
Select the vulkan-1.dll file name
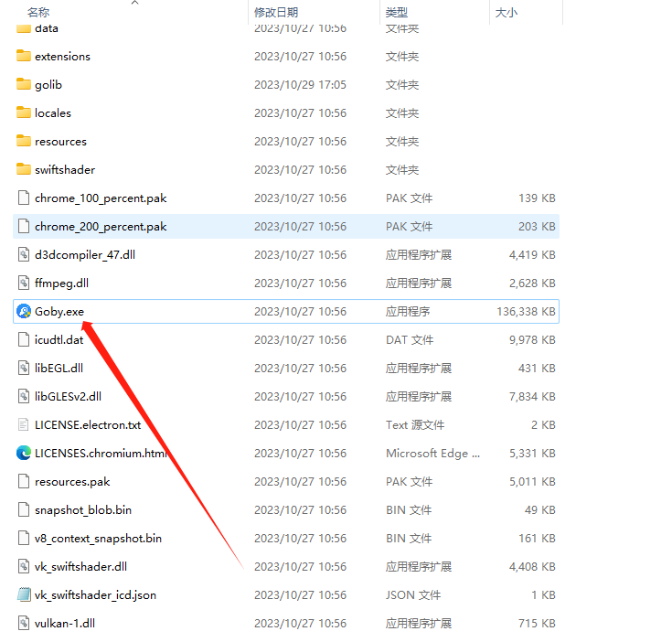click(65, 623)
